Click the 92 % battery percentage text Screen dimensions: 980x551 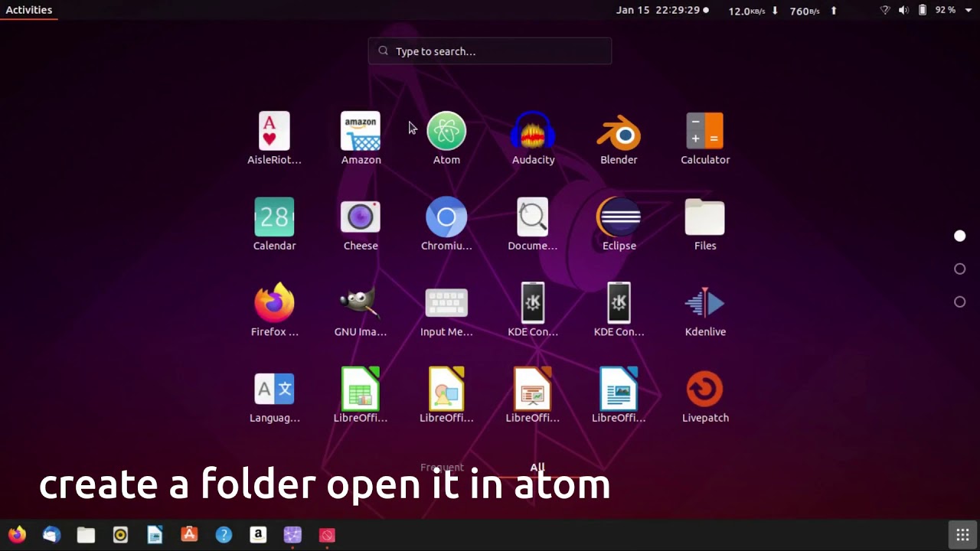(x=945, y=10)
